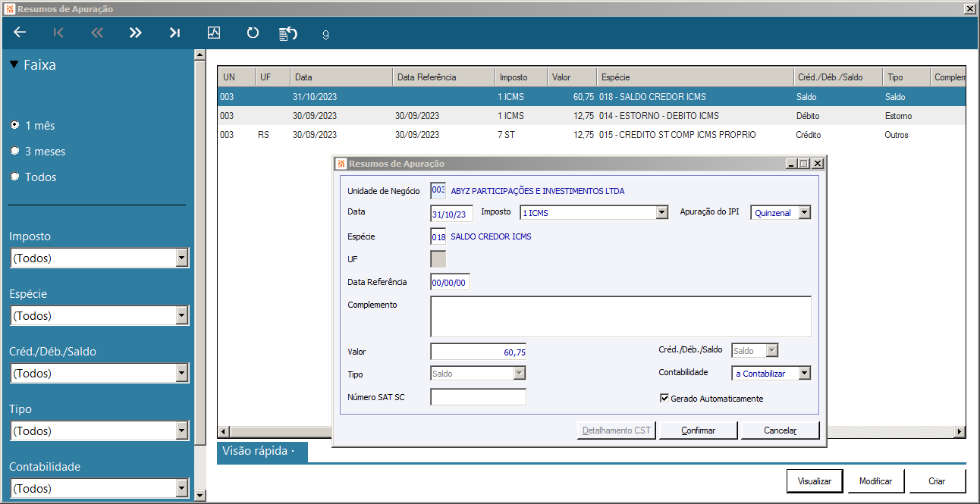980x504 pixels.
Task: Open the chart view toolbar icon
Action: [214, 33]
